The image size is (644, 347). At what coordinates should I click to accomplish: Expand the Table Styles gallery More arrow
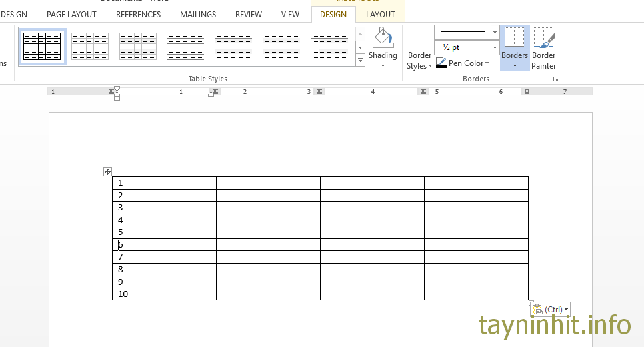tap(360, 61)
